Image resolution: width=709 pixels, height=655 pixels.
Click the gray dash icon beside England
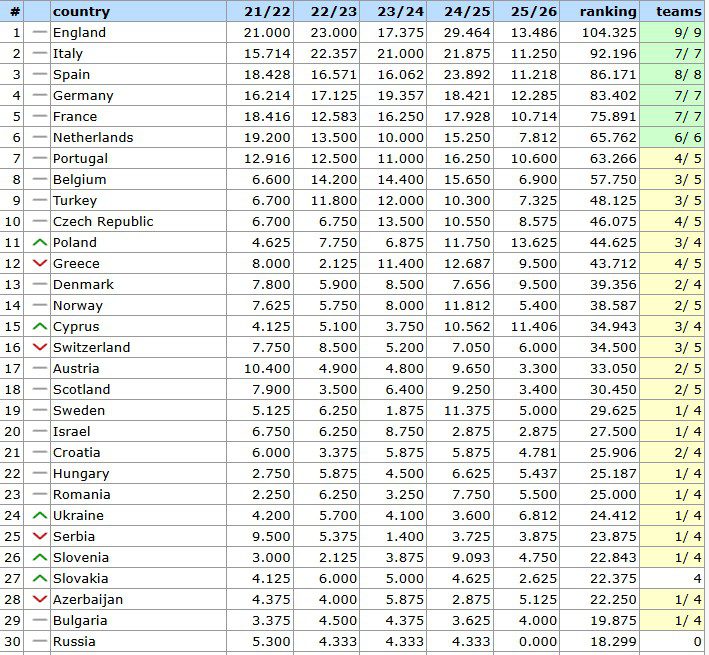pos(39,32)
